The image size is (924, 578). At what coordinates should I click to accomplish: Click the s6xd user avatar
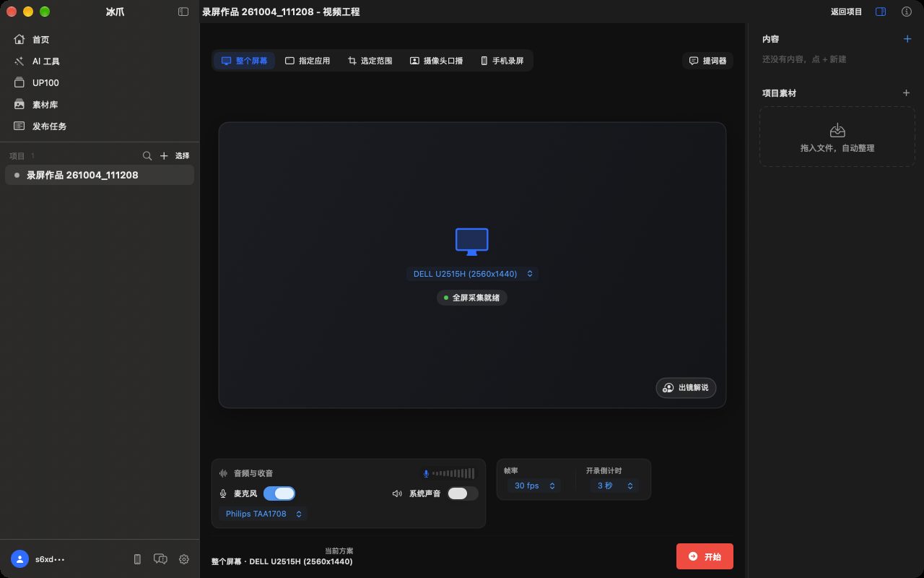pos(19,559)
